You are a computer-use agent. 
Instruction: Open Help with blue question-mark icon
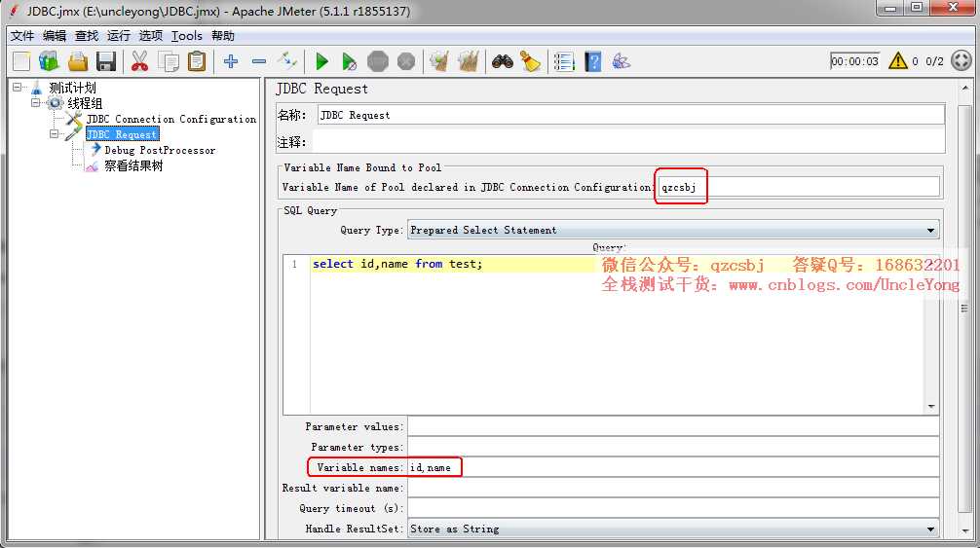pyautogui.click(x=592, y=61)
